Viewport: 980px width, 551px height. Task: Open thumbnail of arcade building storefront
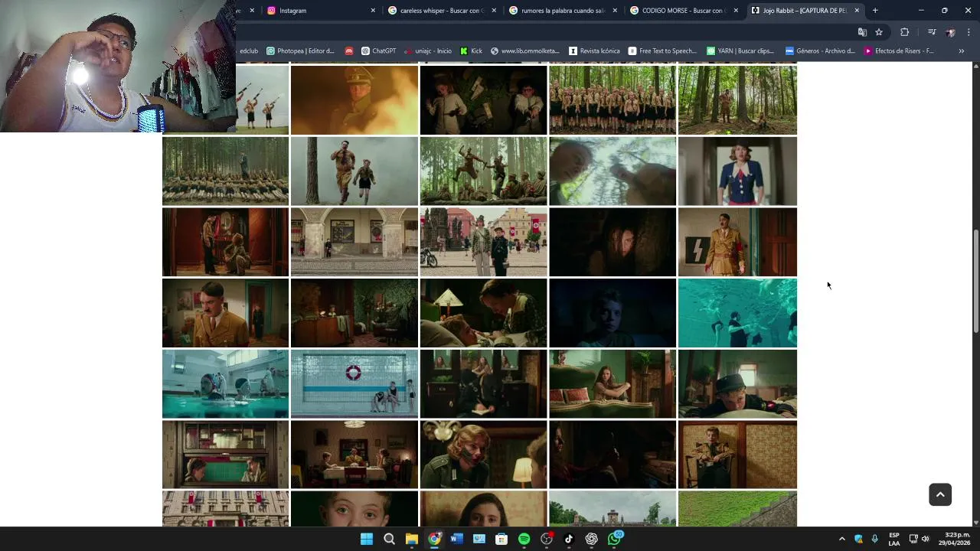point(354,242)
